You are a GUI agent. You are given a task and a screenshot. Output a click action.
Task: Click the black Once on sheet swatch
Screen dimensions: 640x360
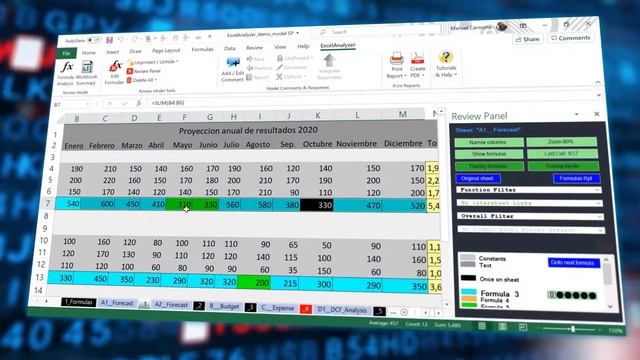pos(468,278)
